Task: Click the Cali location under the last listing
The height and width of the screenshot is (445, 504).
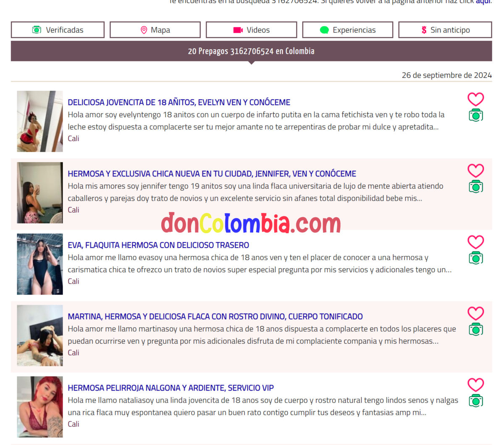Action: click(x=73, y=424)
